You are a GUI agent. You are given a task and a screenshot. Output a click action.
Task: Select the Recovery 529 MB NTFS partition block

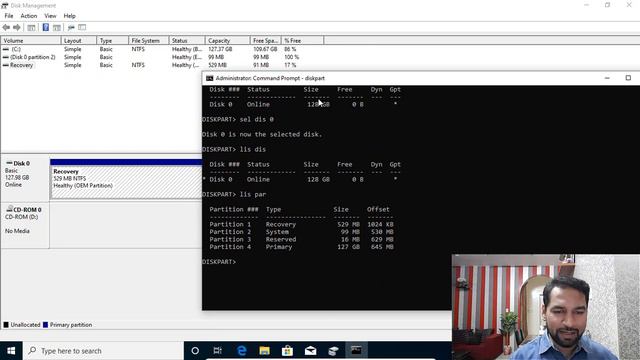click(126, 180)
